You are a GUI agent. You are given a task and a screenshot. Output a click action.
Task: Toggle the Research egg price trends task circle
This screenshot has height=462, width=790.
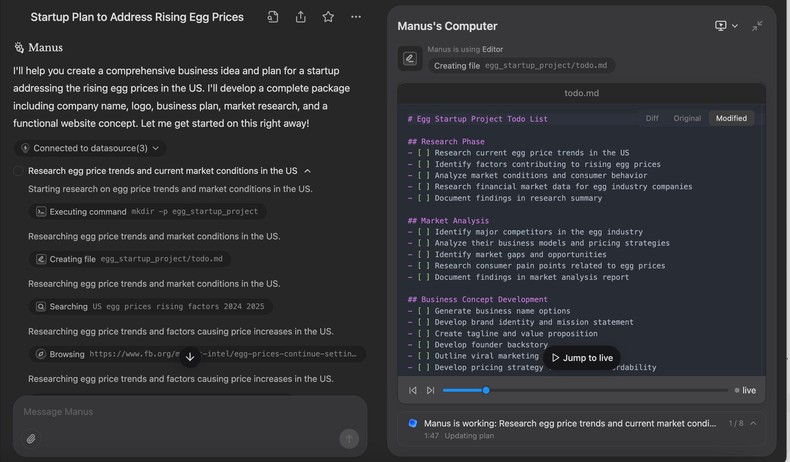pos(18,171)
